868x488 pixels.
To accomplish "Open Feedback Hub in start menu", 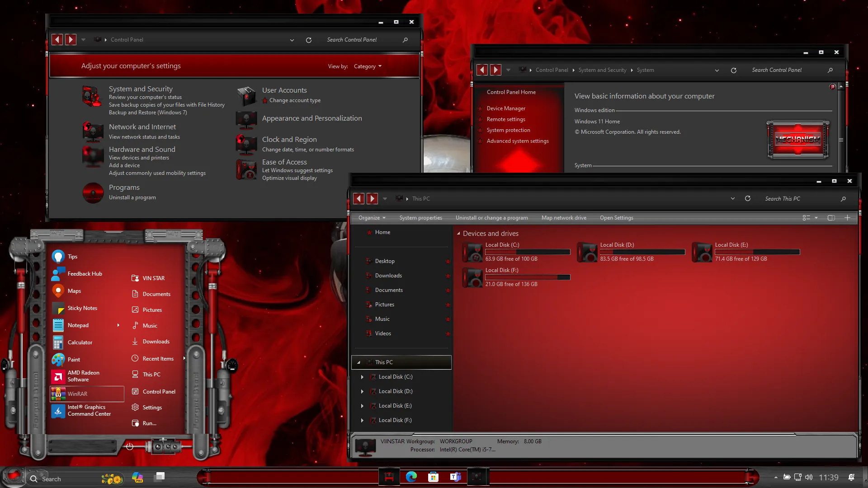I will click(77, 274).
